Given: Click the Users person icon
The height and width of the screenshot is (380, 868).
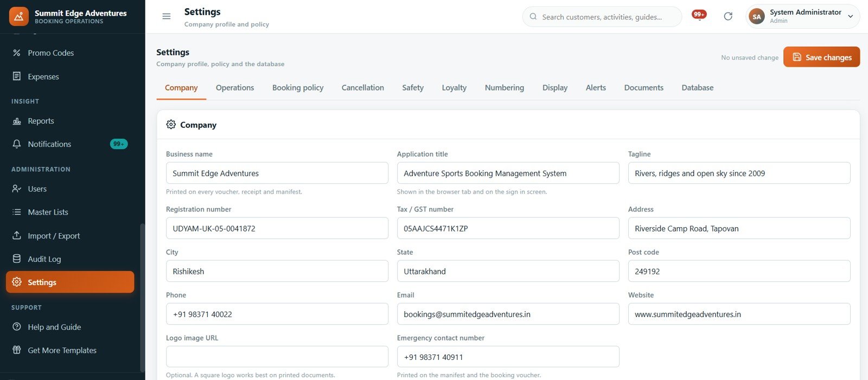Looking at the screenshot, I should (17, 189).
